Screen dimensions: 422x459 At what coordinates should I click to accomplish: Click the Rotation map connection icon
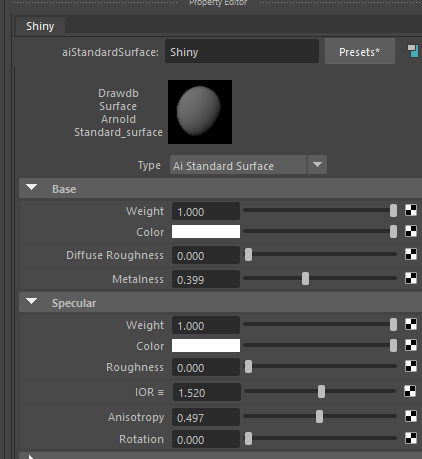411,438
